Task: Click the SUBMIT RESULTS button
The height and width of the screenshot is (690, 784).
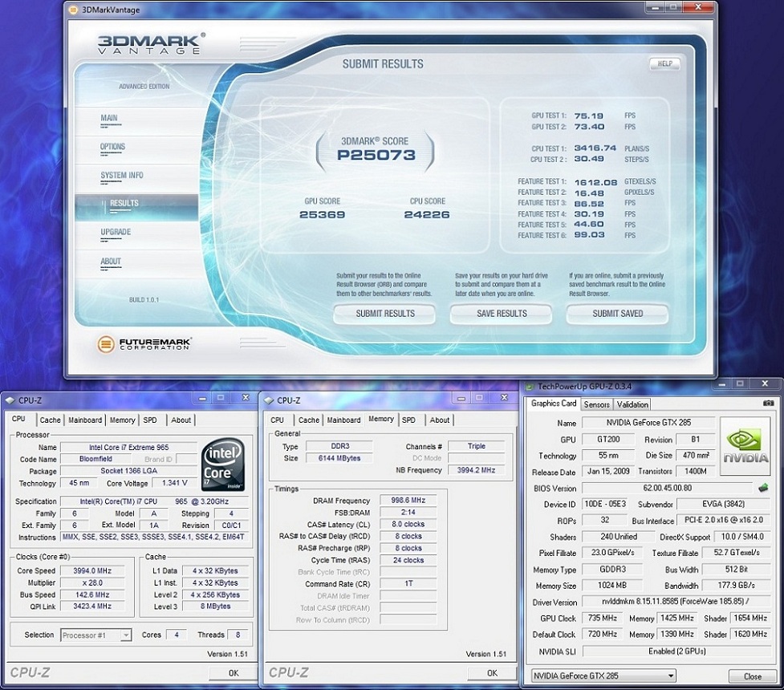Action: pos(385,314)
